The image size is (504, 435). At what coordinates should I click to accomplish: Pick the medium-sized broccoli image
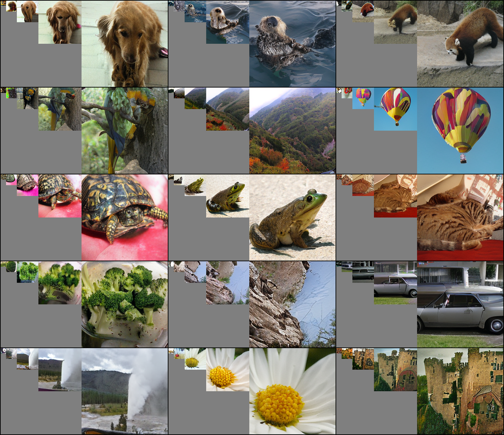coord(60,283)
